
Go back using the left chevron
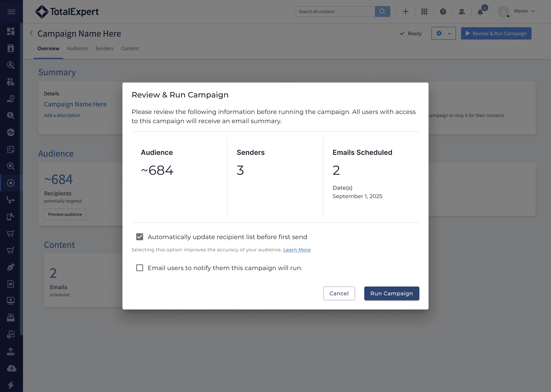click(31, 33)
